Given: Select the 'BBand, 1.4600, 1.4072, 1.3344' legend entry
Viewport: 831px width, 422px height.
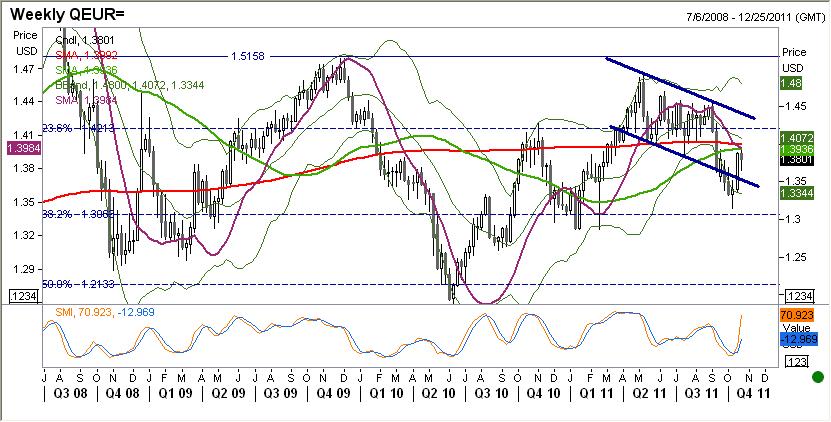Looking at the screenshot, I should (130, 85).
